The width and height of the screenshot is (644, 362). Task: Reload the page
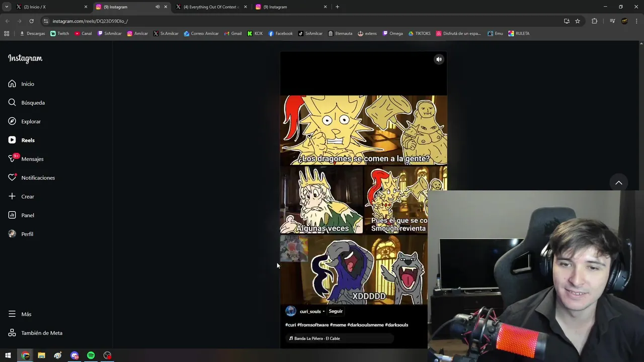(31, 21)
